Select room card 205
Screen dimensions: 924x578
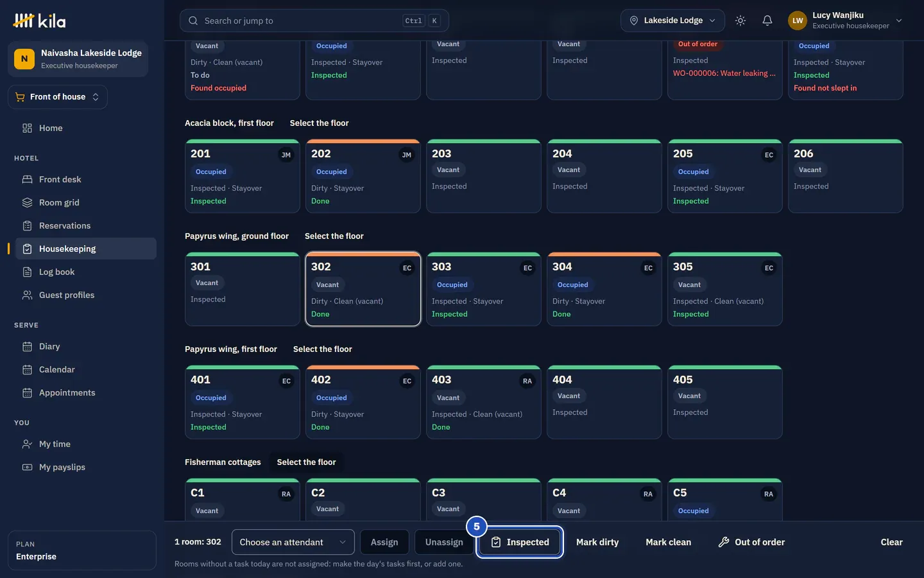click(x=725, y=176)
